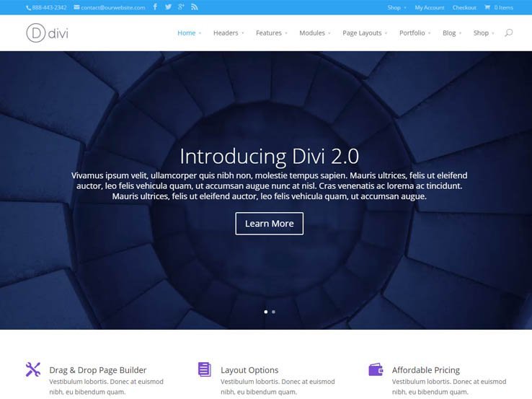The height and width of the screenshot is (399, 532).
Task: Open the Modules menu item
Action: click(312, 33)
